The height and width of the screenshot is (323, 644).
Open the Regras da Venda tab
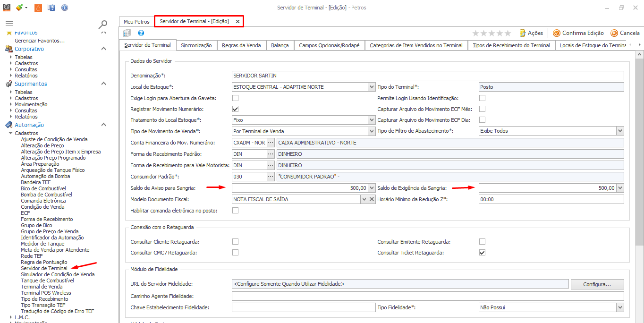(241, 45)
